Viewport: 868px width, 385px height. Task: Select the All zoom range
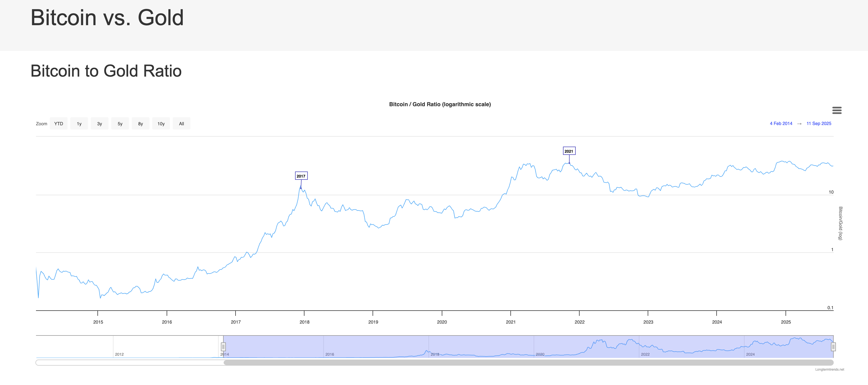tap(182, 124)
